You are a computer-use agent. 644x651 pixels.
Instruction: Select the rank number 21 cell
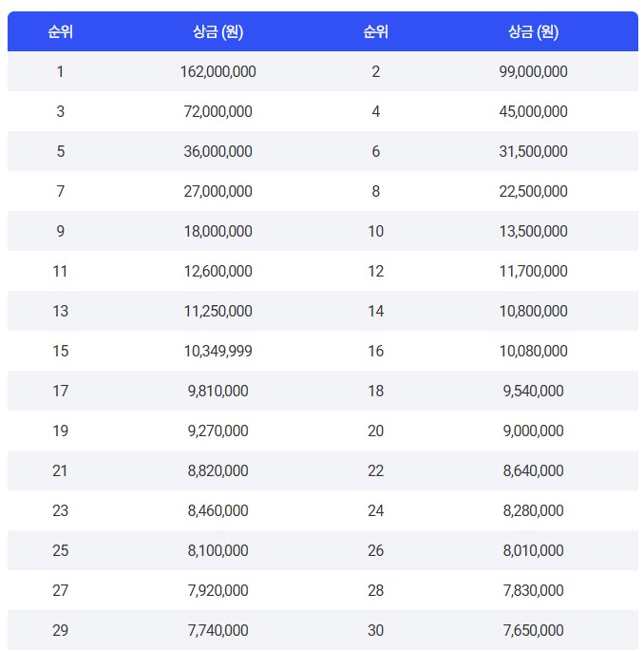pos(60,470)
